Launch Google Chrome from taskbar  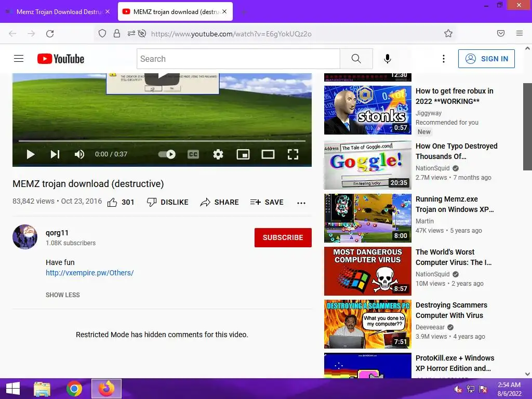[x=74, y=389]
